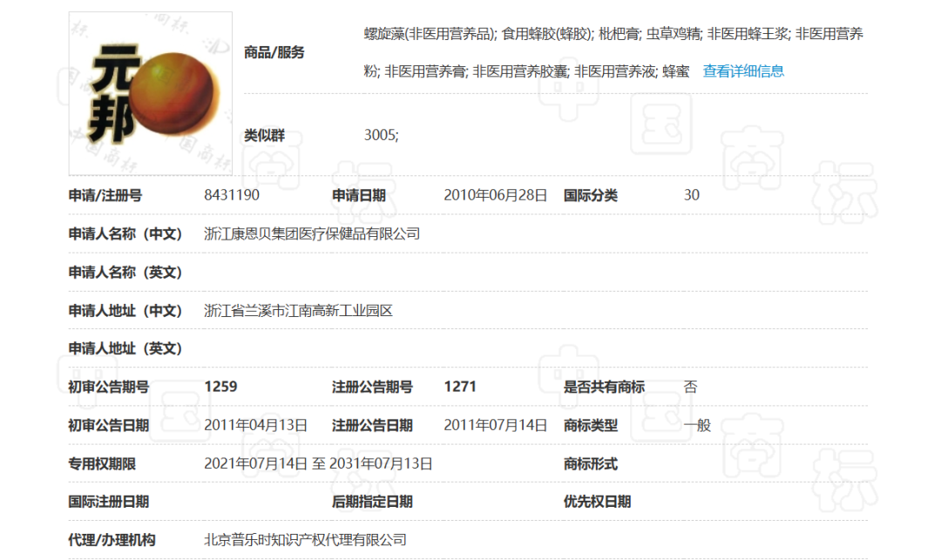Click the 初审公告日期 label
This screenshot has width=941, height=560.
pyautogui.click(x=109, y=425)
